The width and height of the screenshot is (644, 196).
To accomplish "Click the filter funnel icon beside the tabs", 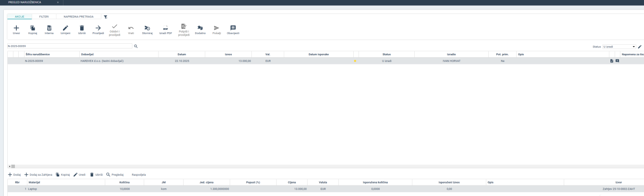I will pyautogui.click(x=106, y=17).
